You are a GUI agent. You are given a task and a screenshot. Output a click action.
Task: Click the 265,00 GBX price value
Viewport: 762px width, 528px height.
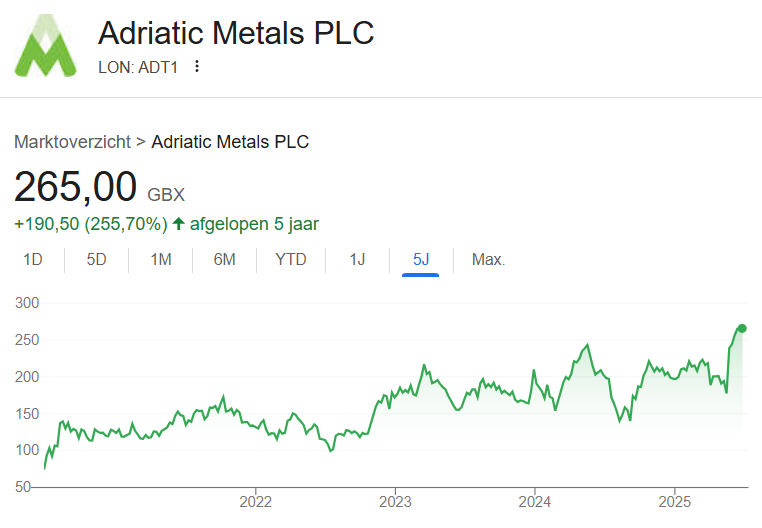[x=100, y=187]
